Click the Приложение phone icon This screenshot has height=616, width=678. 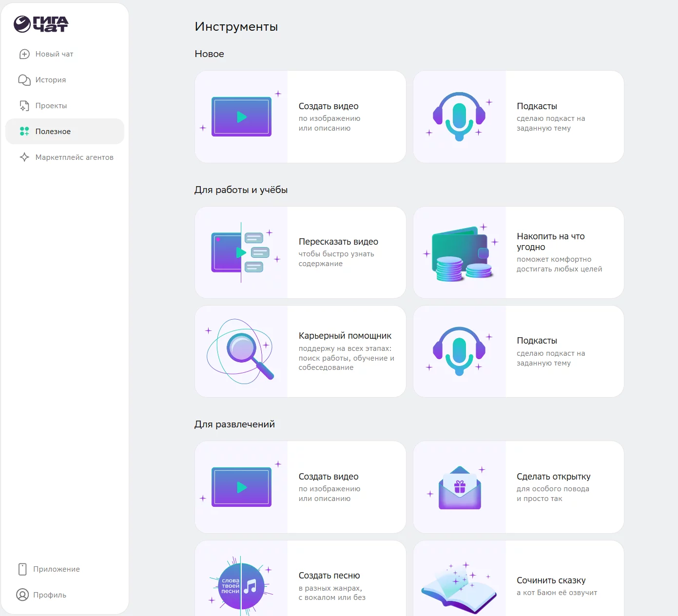[x=22, y=569]
